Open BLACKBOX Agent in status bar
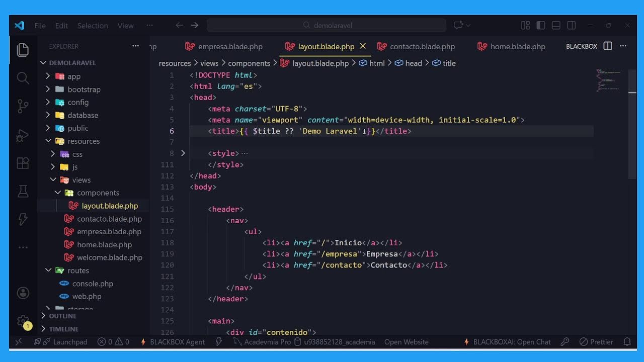Screen dimensions: 644x362 pyautogui.click(x=172, y=342)
